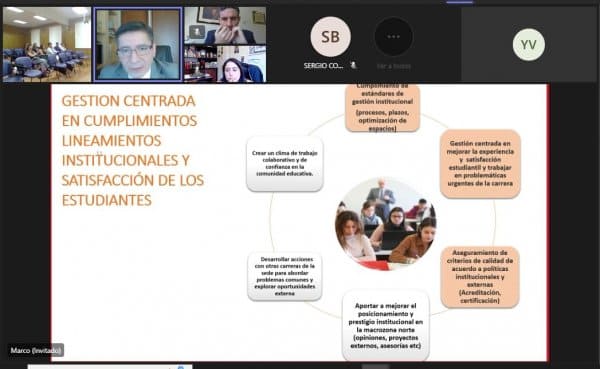
Task: Click the 'Marco (Invitado)' presenter name tag
Action: pyautogui.click(x=36, y=350)
